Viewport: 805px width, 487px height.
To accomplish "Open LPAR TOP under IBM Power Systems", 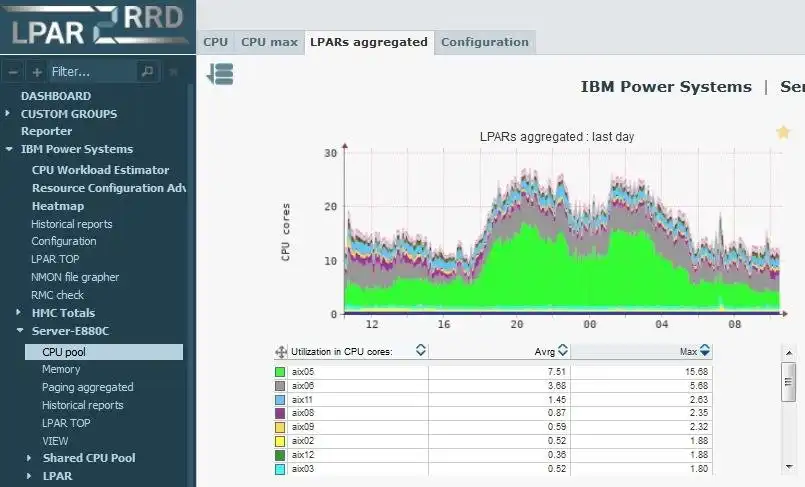I will point(55,259).
